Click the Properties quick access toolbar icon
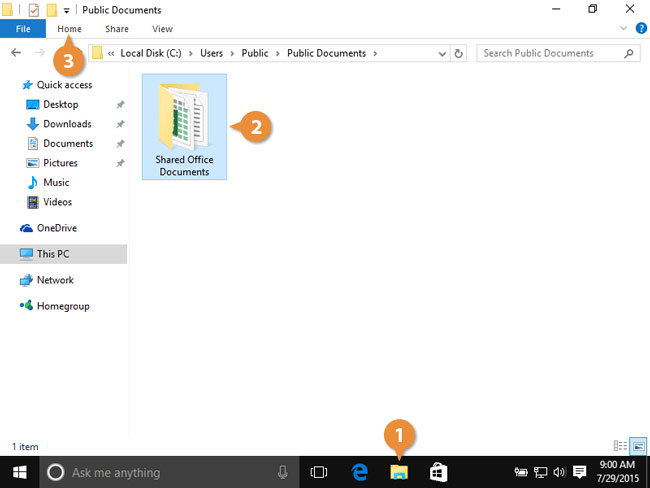Viewport: 650px width, 488px height. 34,10
